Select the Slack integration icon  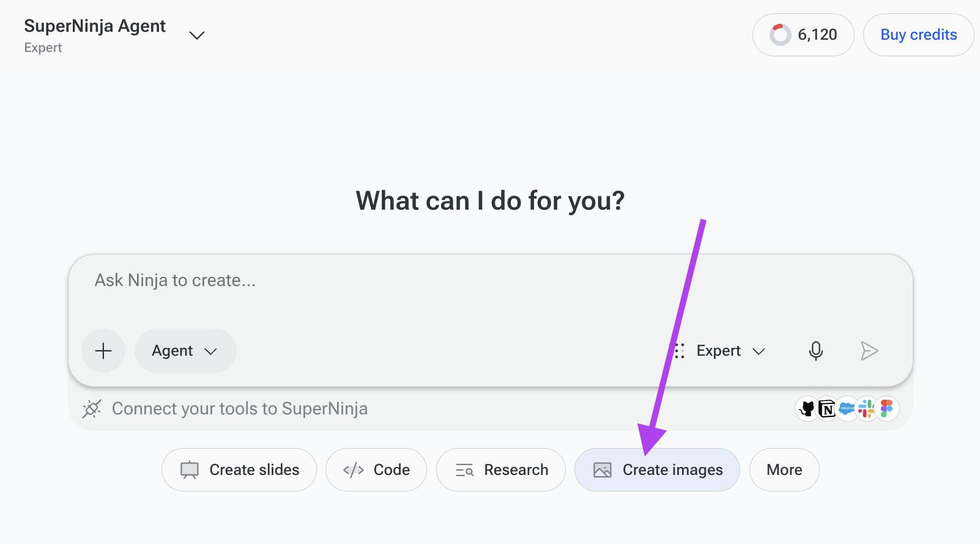coord(866,408)
